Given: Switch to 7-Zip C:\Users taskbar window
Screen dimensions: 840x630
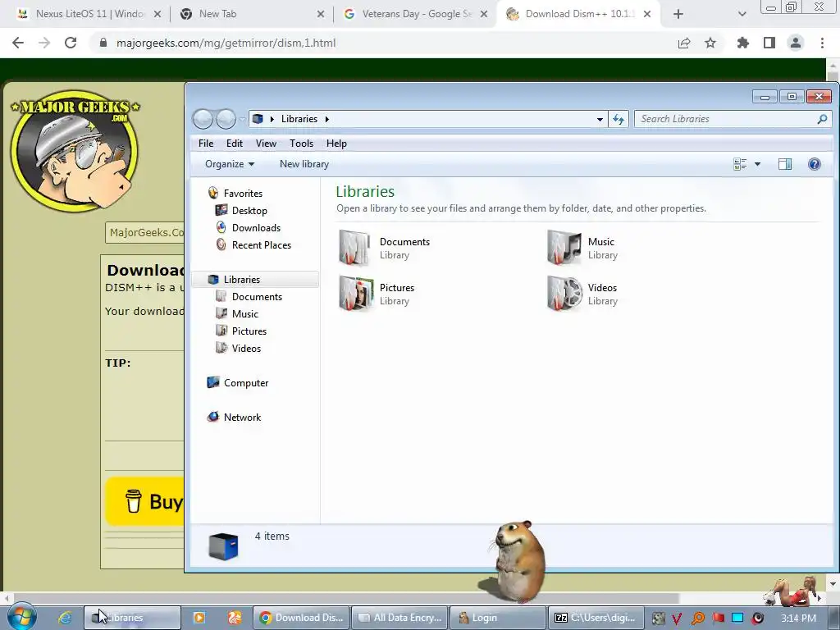Looking at the screenshot, I should [x=596, y=618].
